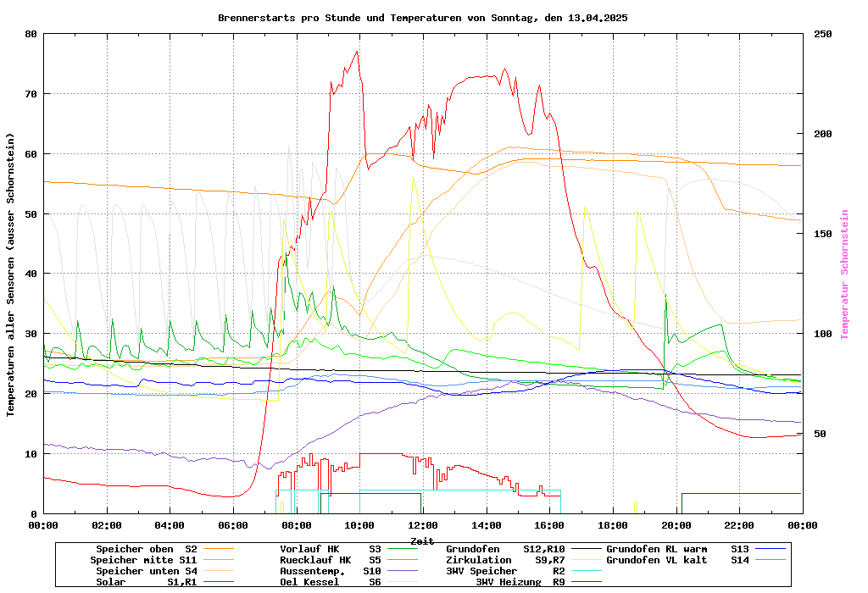Viewport: 868px width, 593px height.
Task: Select the Zirkulation S9,R7 legend label
Action: (x=505, y=560)
